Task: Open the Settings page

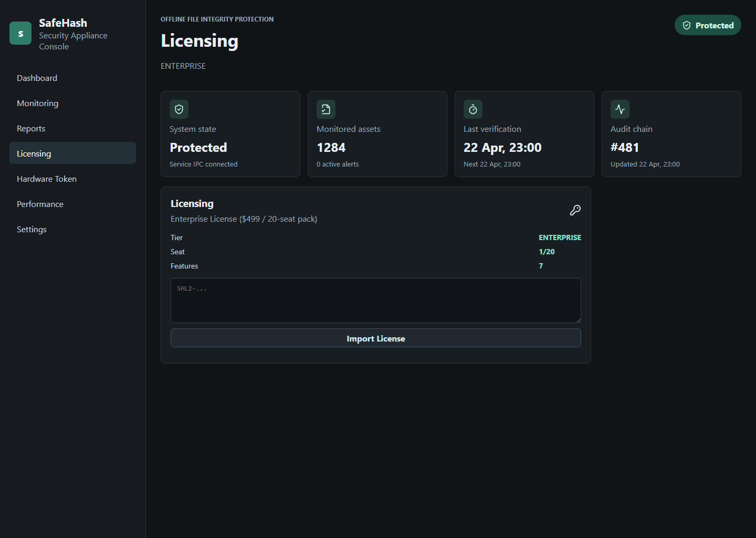Action: (x=31, y=229)
